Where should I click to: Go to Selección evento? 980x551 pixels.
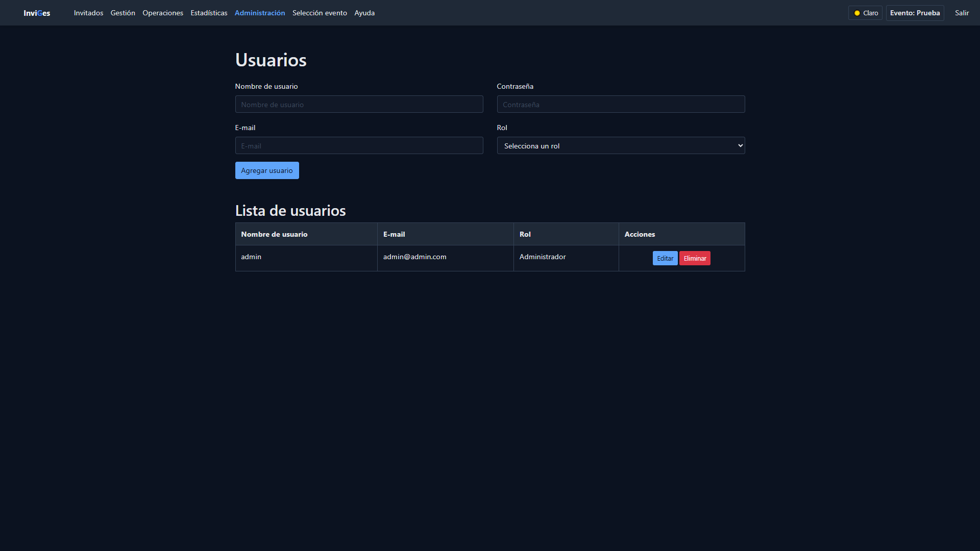point(320,13)
